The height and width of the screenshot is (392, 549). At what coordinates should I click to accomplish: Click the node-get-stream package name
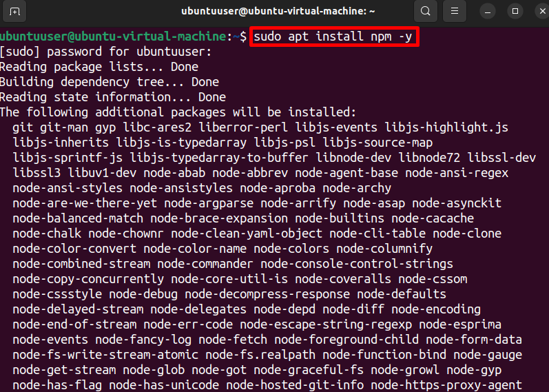(64, 370)
